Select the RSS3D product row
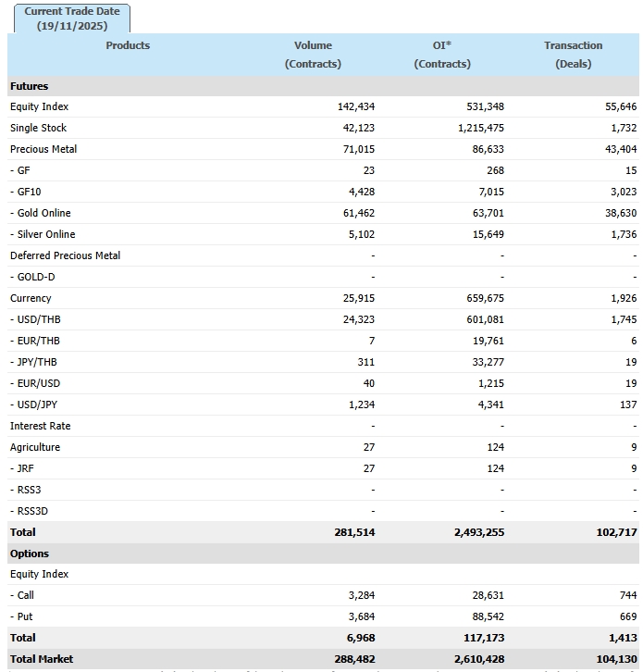 point(29,511)
